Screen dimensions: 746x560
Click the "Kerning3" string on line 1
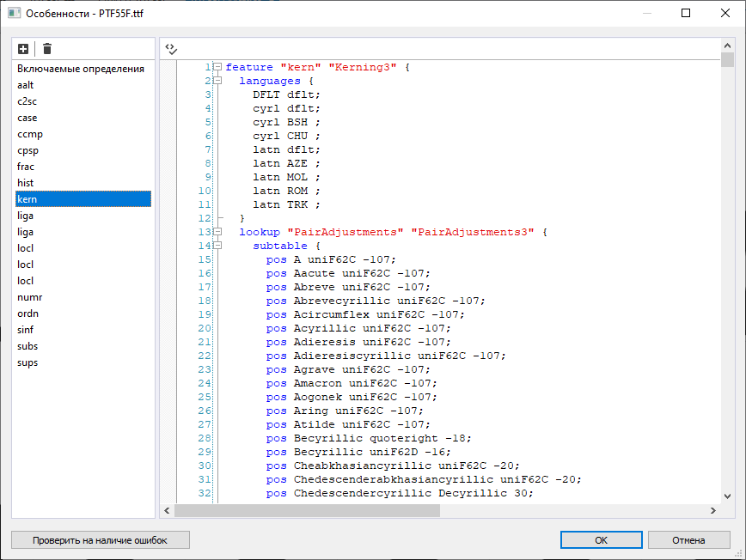[363, 67]
